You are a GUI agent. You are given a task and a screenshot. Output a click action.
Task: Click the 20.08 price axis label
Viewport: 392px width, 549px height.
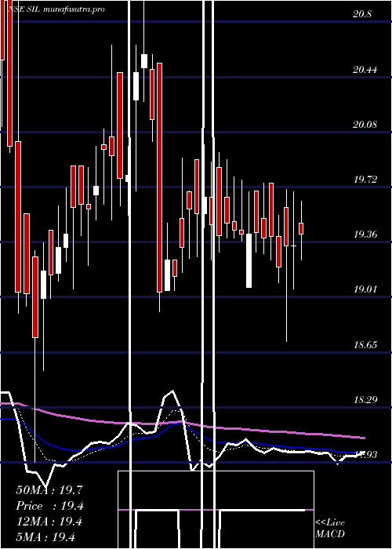tap(365, 125)
